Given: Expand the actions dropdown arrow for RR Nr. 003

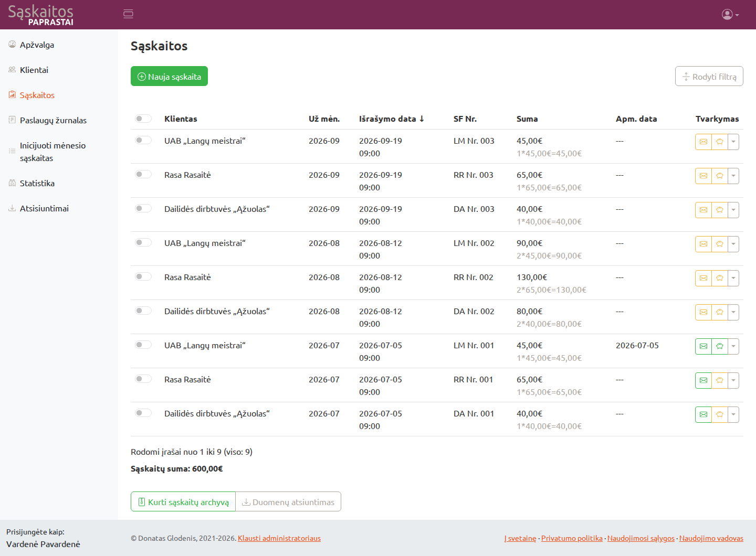Looking at the screenshot, I should [733, 176].
